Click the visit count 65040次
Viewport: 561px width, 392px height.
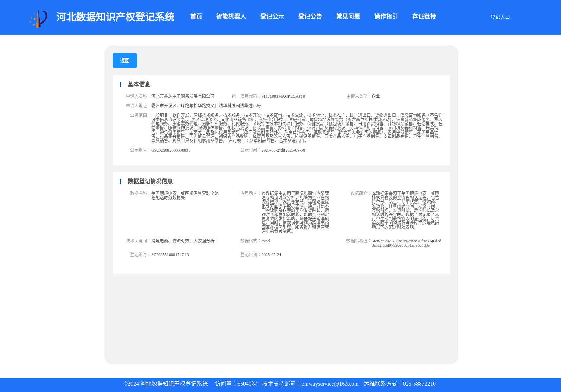pyautogui.click(x=247, y=384)
